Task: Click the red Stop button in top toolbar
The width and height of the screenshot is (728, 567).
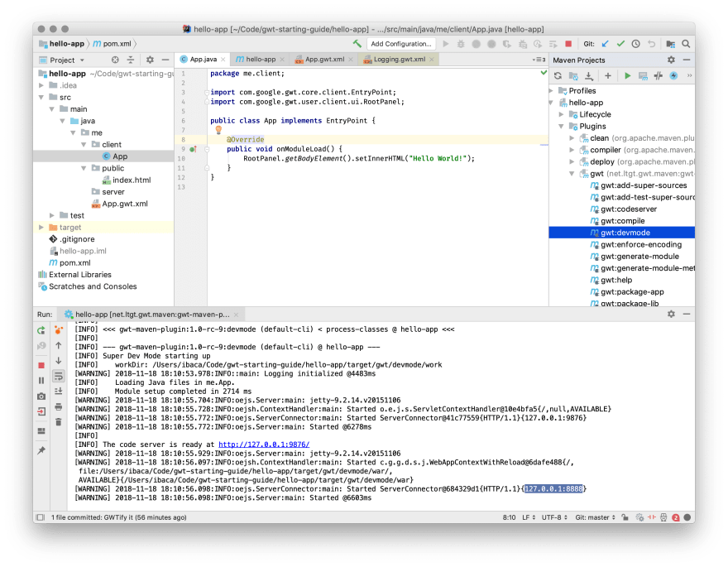Action: pyautogui.click(x=568, y=44)
